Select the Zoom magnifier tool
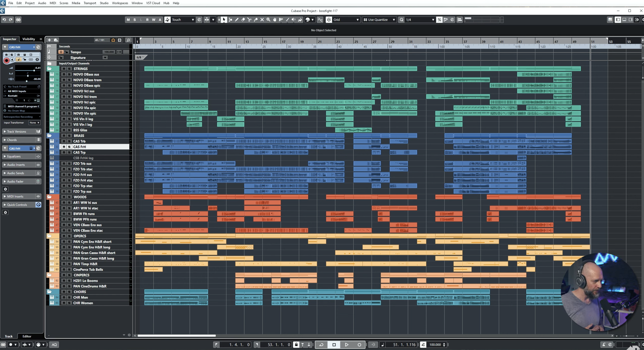Screen dimensions: 644x350 (x=268, y=19)
